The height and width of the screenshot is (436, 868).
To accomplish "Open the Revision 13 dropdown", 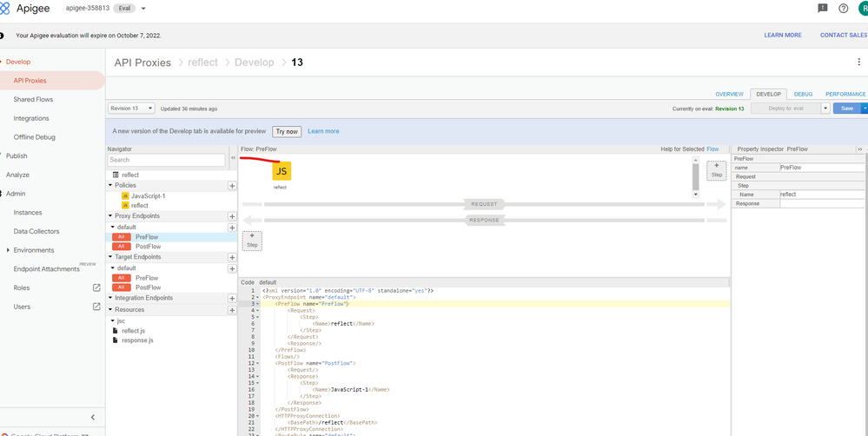I will 131,109.
